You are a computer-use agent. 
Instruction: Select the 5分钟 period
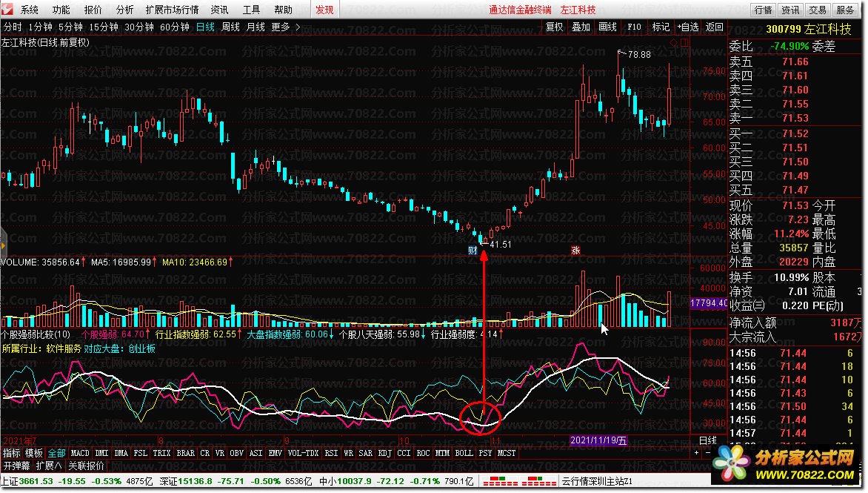pyautogui.click(x=70, y=27)
